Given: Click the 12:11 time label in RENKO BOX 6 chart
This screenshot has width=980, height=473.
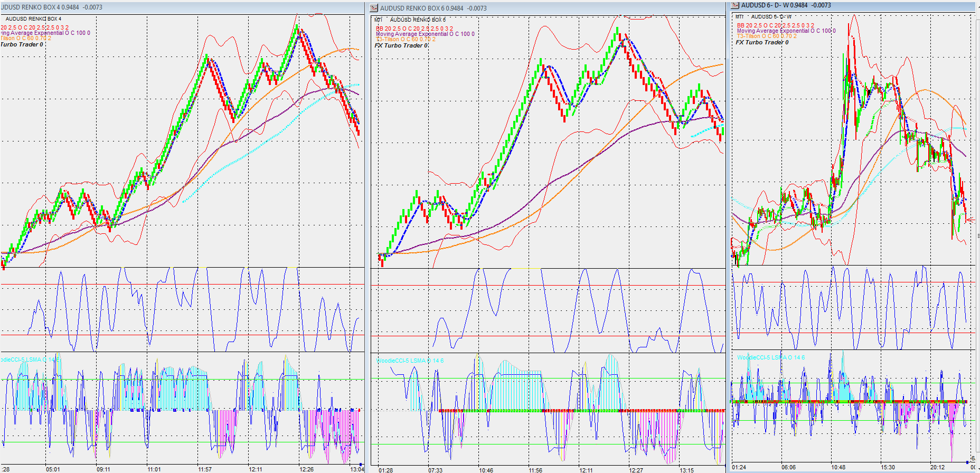Looking at the screenshot, I should click(x=586, y=470).
